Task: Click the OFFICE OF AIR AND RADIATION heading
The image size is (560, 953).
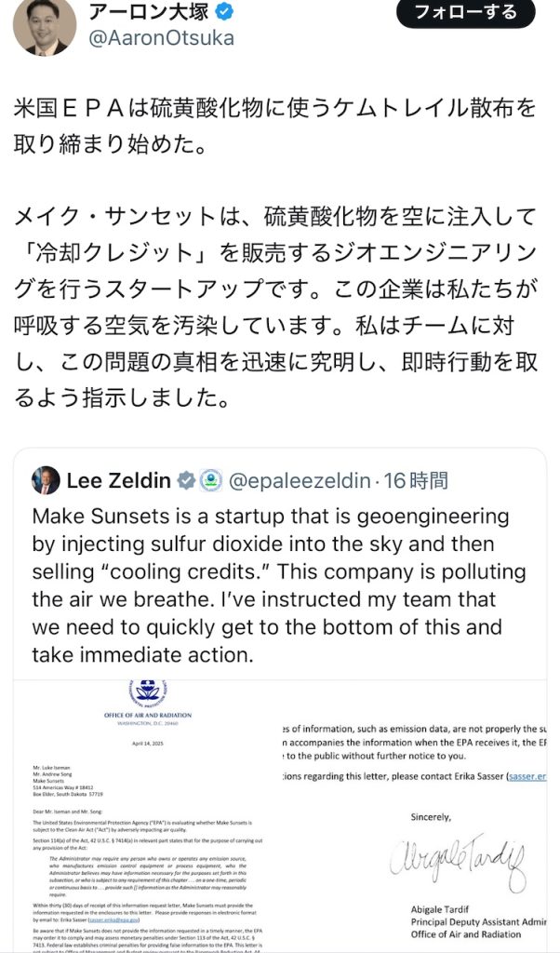Action: pos(148,716)
